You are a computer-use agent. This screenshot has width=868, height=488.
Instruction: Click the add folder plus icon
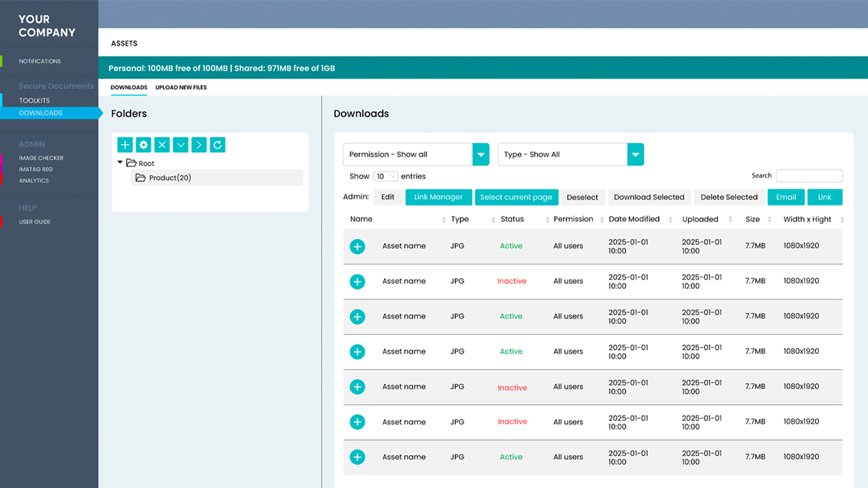[x=125, y=145]
